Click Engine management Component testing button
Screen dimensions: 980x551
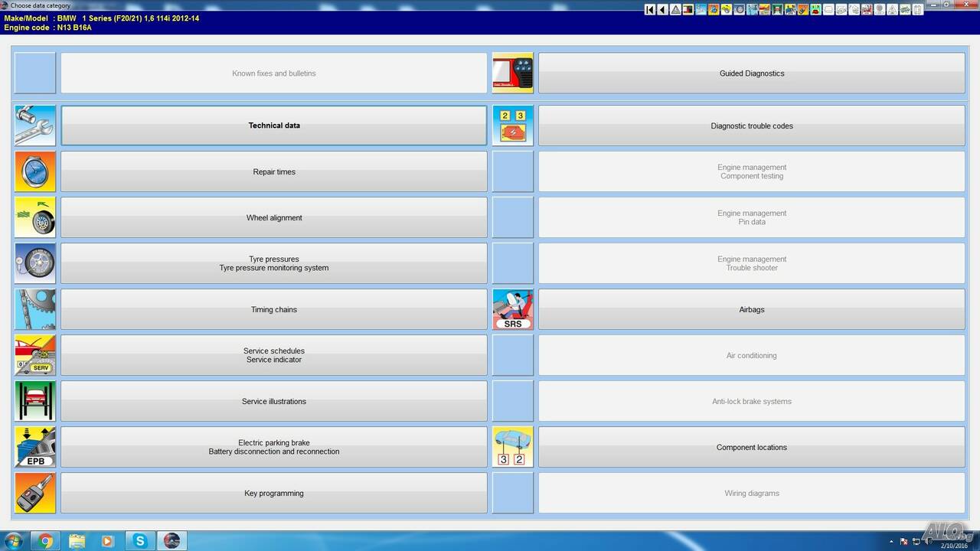[x=752, y=171]
